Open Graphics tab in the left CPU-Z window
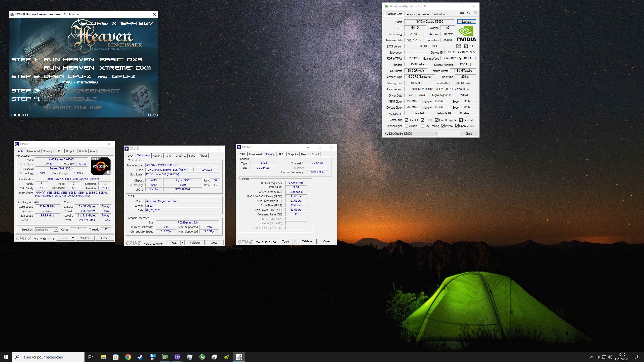Viewport: 644px width, 362px height. click(x=71, y=151)
